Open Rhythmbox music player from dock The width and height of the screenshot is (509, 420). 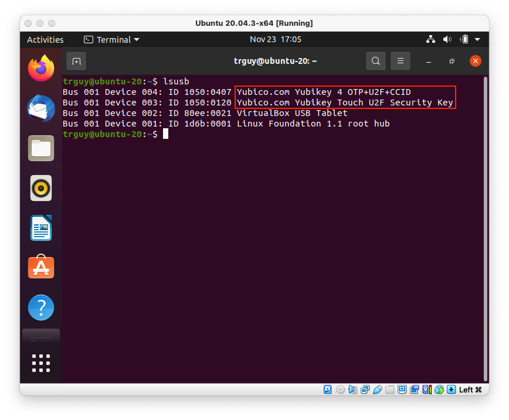click(41, 188)
